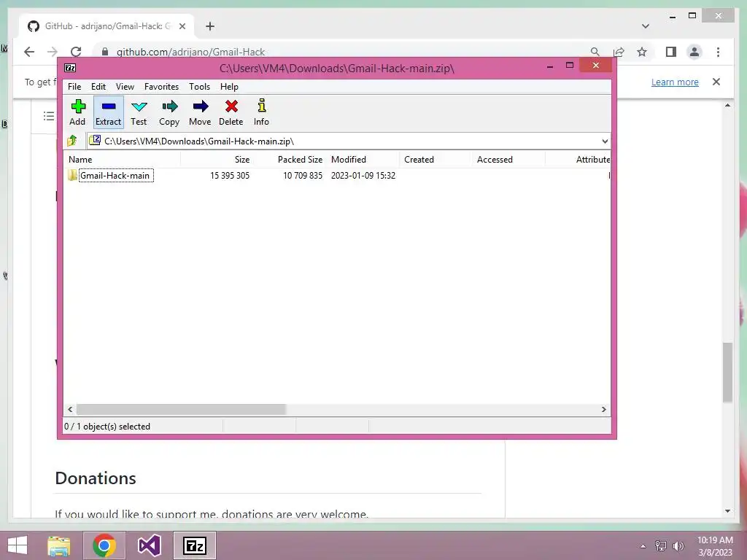
Task: Open the network tray icon
Action: click(661, 546)
